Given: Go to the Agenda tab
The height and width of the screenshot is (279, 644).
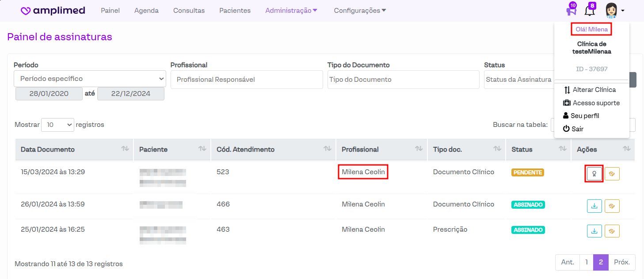Looking at the screenshot, I should coord(146,11).
